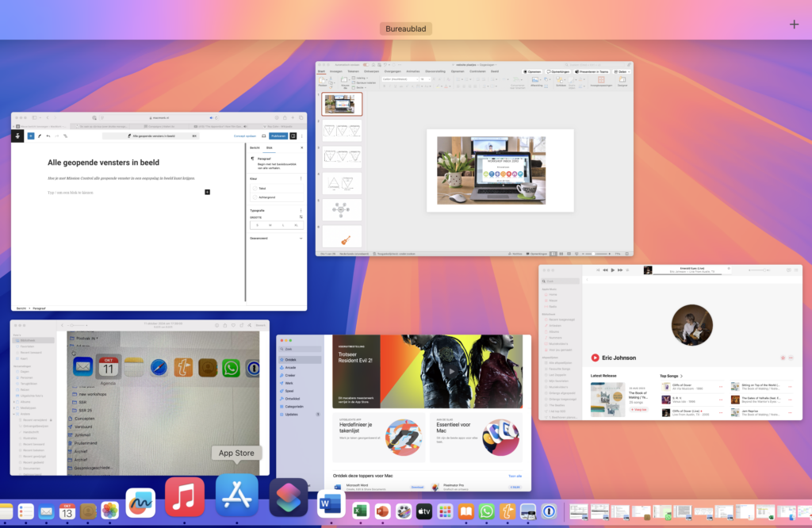Open Updates in App Store sidebar

(291, 414)
